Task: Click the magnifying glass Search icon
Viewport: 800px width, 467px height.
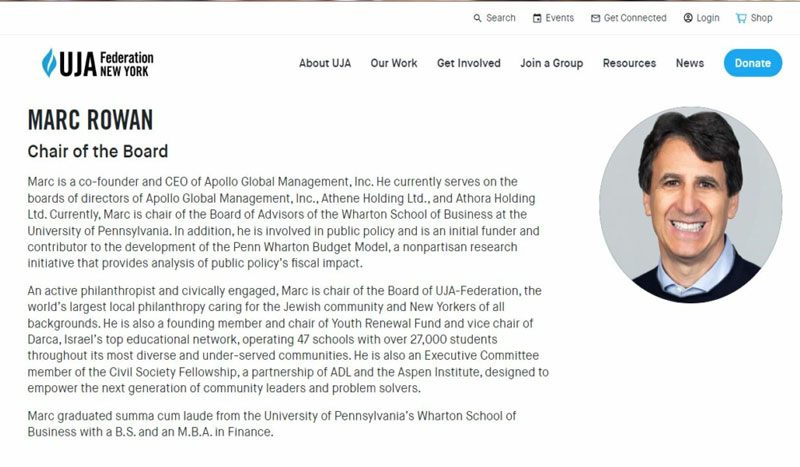Action: [x=478, y=18]
